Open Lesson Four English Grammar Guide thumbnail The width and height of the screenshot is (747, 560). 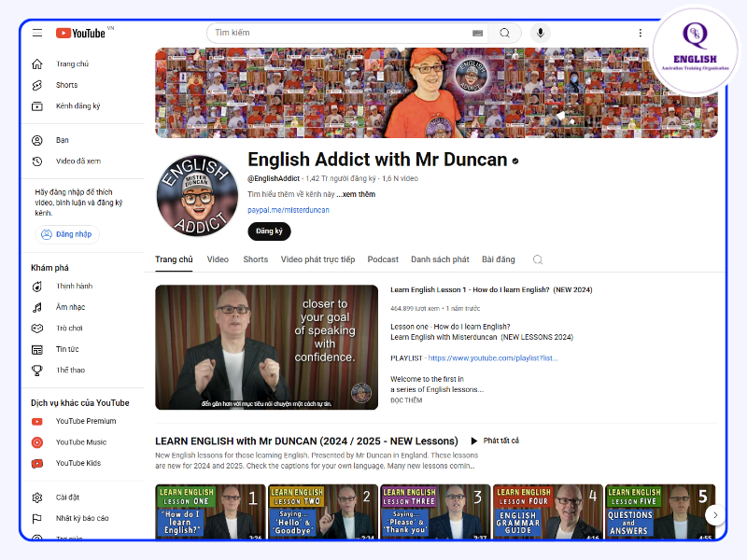coord(548,511)
